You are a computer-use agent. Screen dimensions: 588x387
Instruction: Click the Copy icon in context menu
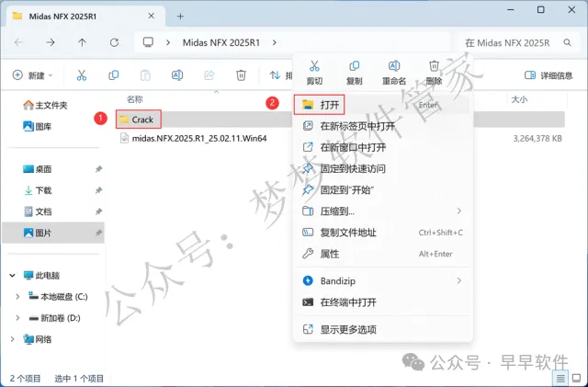354,66
